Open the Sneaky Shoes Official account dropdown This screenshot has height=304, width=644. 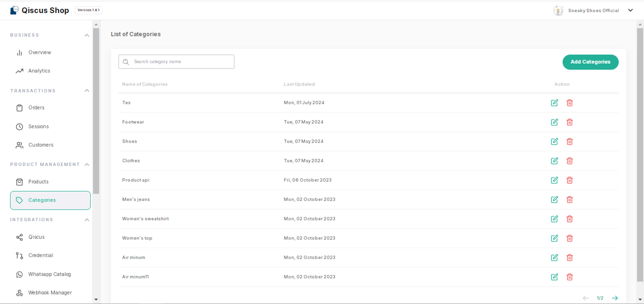(x=630, y=10)
